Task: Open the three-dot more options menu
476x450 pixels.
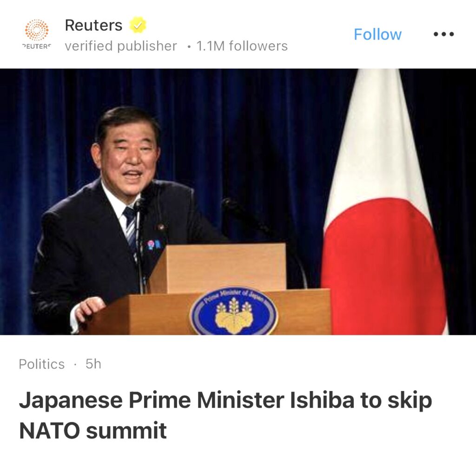Action: [x=443, y=34]
